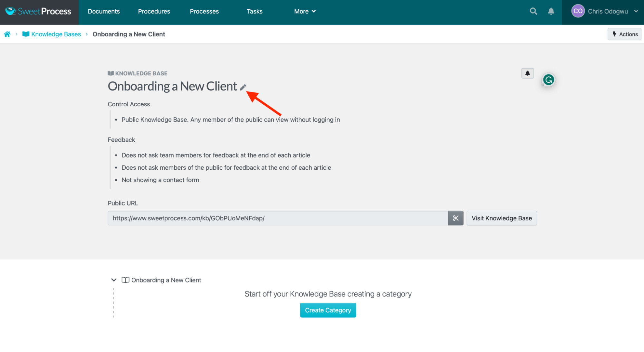Click the SweetProcess logo
The width and height of the screenshot is (644, 352).
pyautogui.click(x=39, y=11)
